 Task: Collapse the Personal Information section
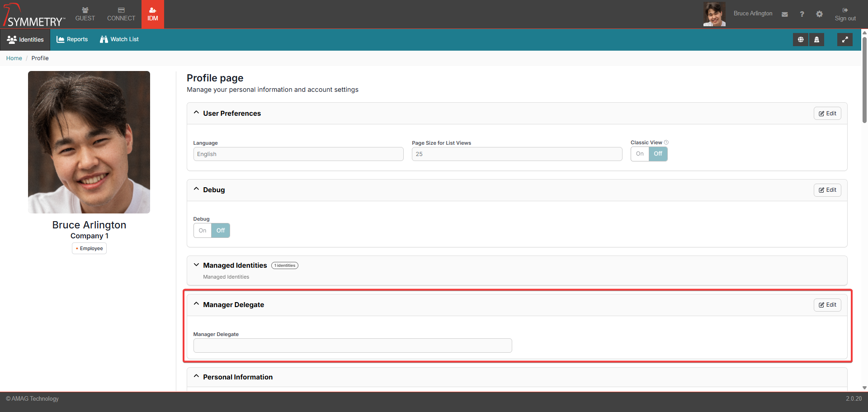point(196,376)
